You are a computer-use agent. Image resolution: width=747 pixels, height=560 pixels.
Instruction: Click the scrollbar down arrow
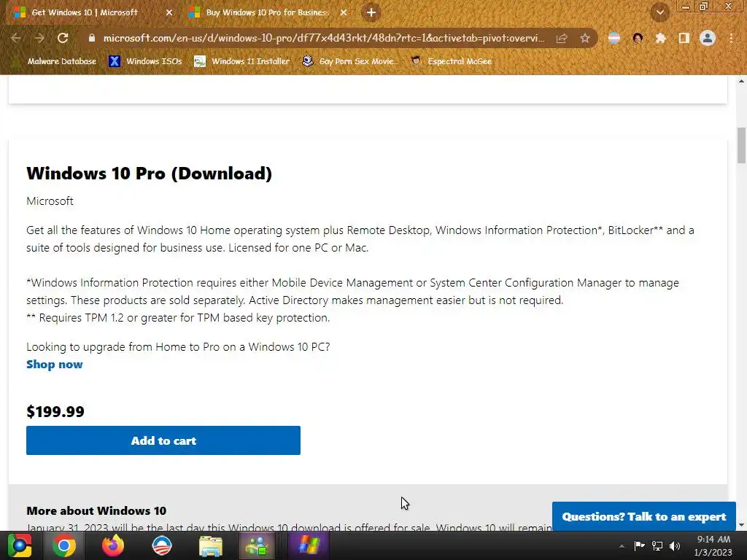[x=741, y=525]
